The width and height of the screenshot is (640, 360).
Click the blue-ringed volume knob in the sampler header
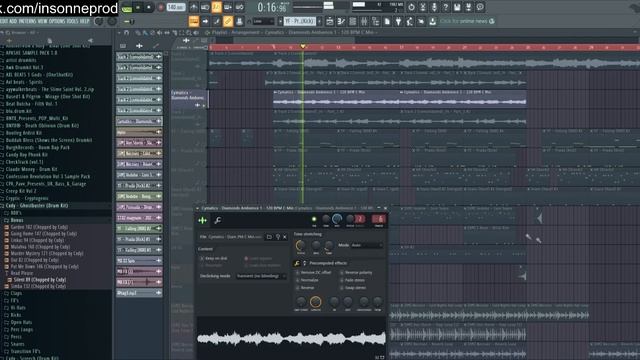[337, 219]
